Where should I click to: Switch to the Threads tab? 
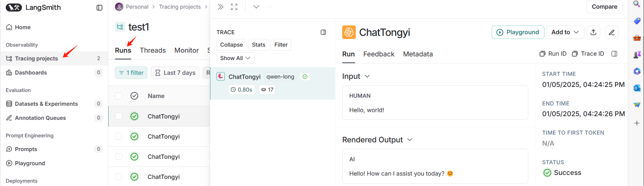tap(153, 50)
